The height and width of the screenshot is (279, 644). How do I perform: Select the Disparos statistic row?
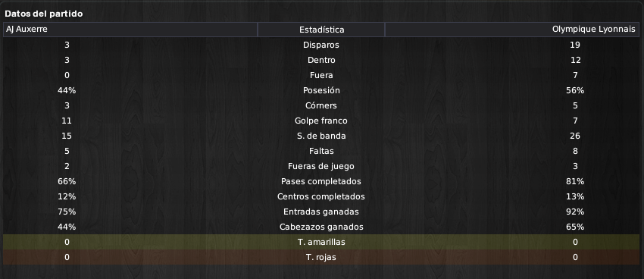321,45
